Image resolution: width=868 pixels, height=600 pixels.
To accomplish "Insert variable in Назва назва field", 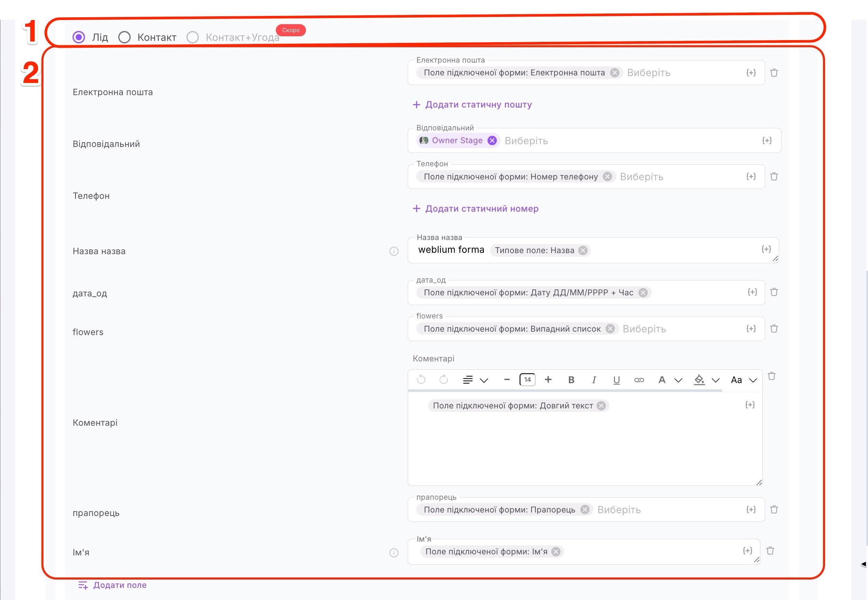I will pyautogui.click(x=766, y=249).
